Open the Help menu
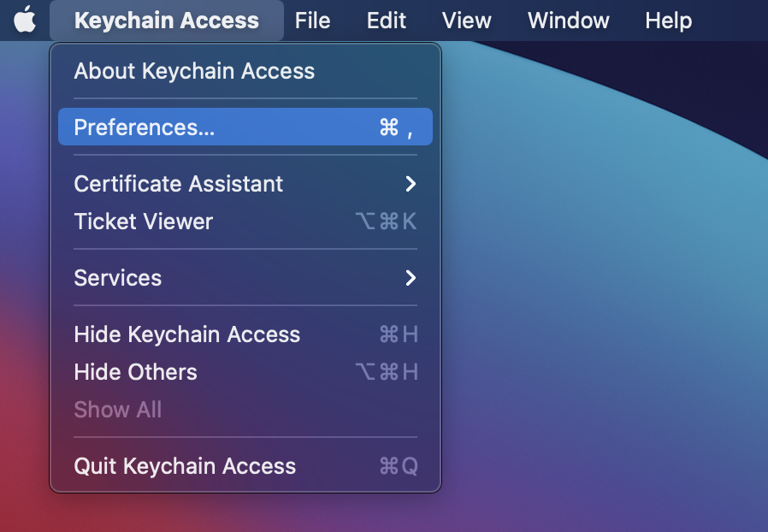Screen dimensions: 768x532 pyautogui.click(x=668, y=21)
